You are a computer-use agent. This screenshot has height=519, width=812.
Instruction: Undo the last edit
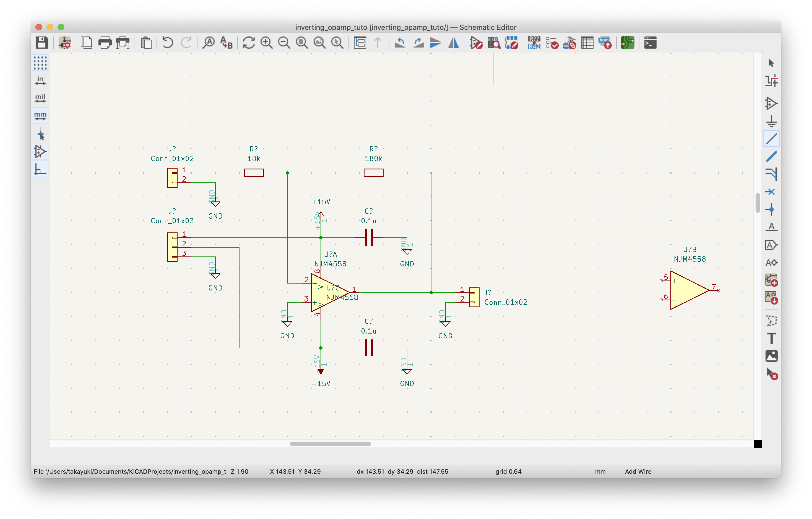click(168, 43)
